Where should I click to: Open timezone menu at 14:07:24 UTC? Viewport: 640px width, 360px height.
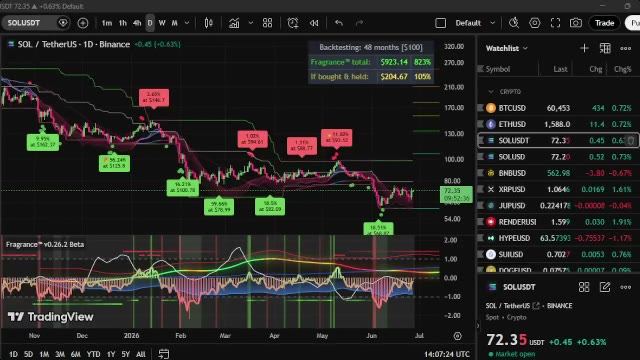click(x=447, y=354)
